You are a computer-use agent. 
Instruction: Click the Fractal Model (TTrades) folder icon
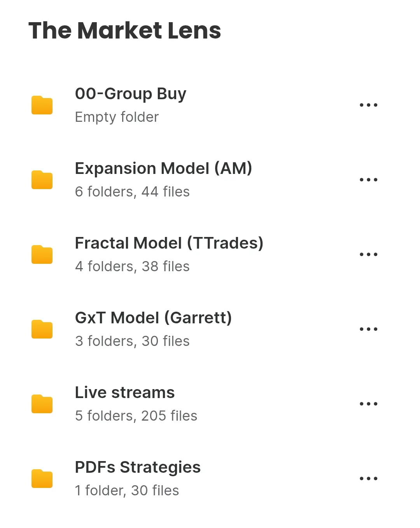[42, 254]
